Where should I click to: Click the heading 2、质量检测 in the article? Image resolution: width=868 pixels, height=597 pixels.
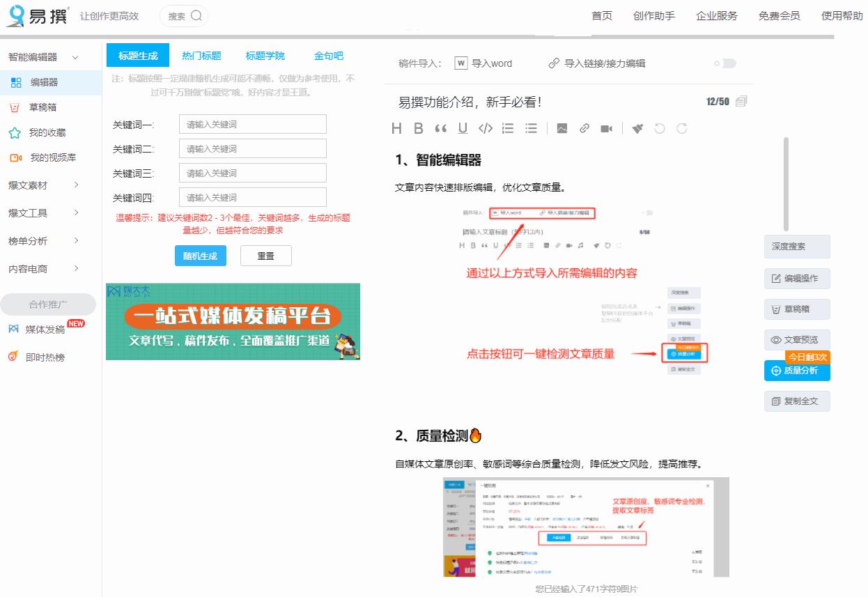pos(439,436)
